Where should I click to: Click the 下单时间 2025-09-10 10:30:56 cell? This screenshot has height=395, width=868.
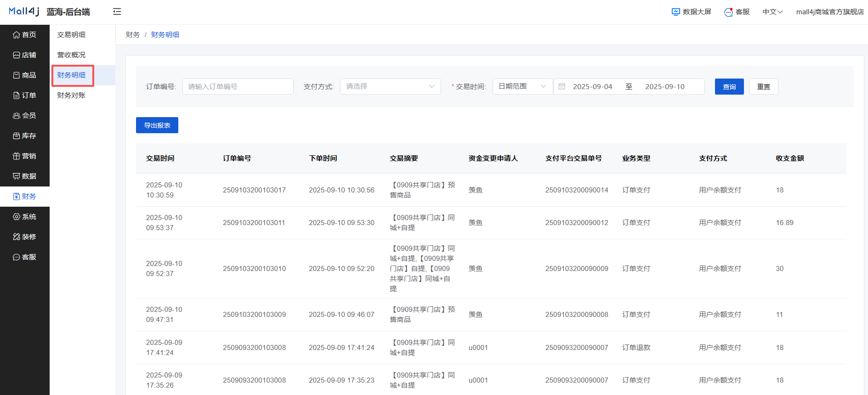[x=341, y=190]
